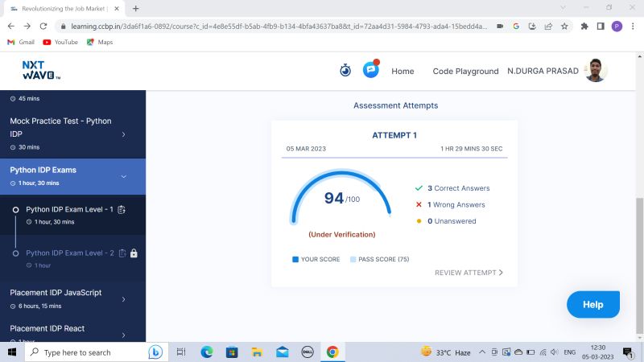Image resolution: width=644 pixels, height=362 pixels.
Task: Open the chat notifications icon
Action: 370,70
